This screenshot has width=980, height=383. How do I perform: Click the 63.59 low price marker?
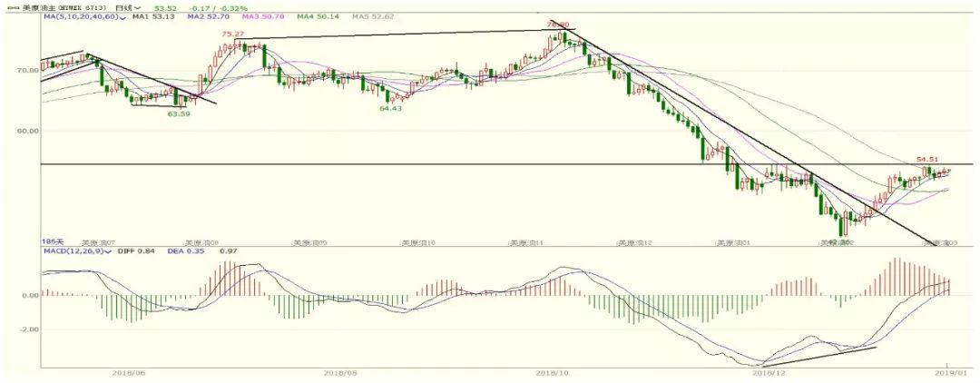(178, 114)
